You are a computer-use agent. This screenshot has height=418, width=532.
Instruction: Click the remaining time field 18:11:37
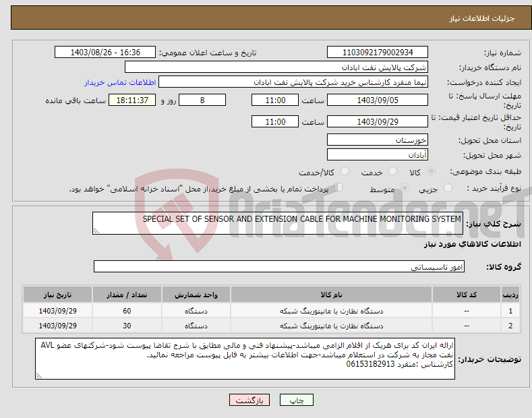click(x=132, y=100)
